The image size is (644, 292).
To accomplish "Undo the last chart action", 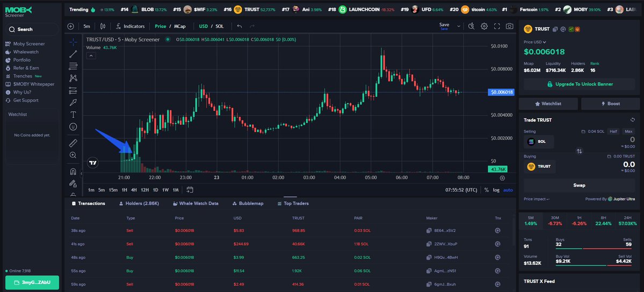I will [x=240, y=26].
